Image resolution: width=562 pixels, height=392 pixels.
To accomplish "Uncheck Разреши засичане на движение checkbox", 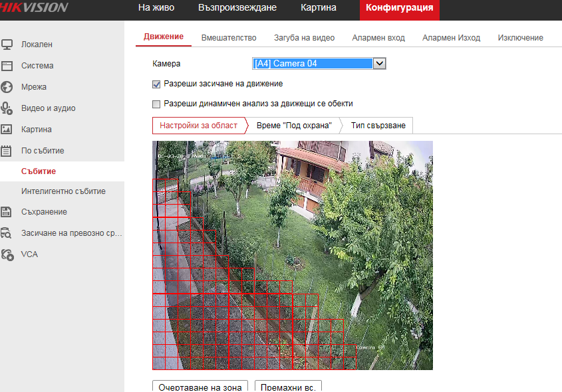I will tap(157, 84).
